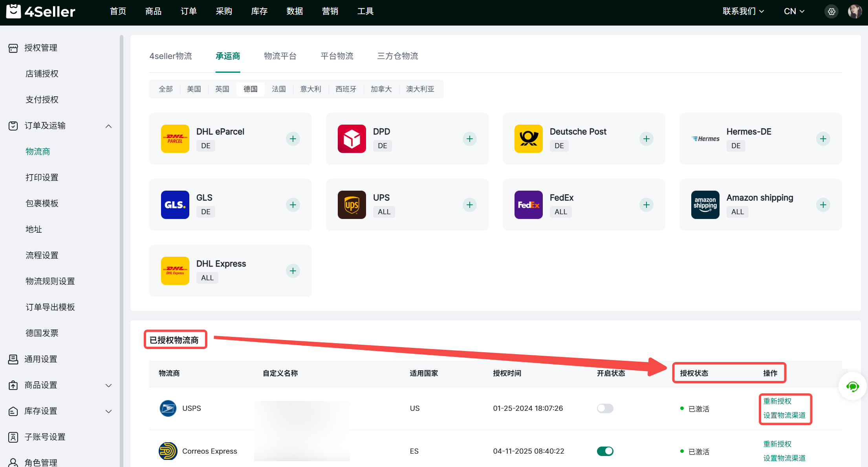This screenshot has height=467, width=868.
Task: Select the 美国 country filter tab
Action: [x=194, y=89]
